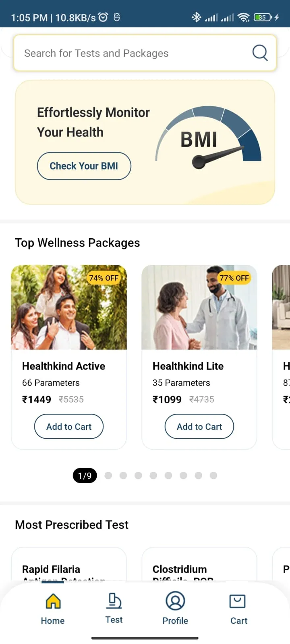Screen dimensions: 290x644
Task: Tap the 74% OFF badge
Action: (104, 278)
